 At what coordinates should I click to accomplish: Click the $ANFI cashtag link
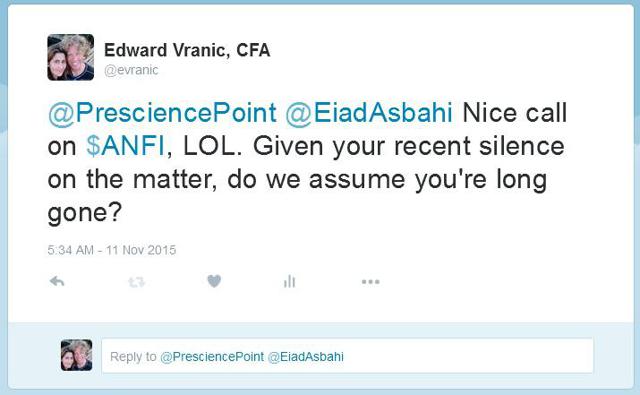point(125,146)
